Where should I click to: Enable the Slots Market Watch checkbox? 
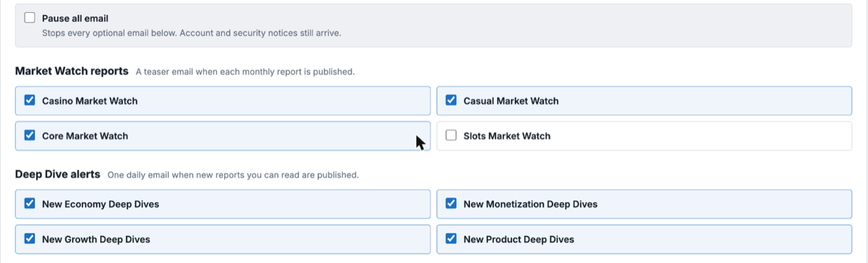(451, 135)
